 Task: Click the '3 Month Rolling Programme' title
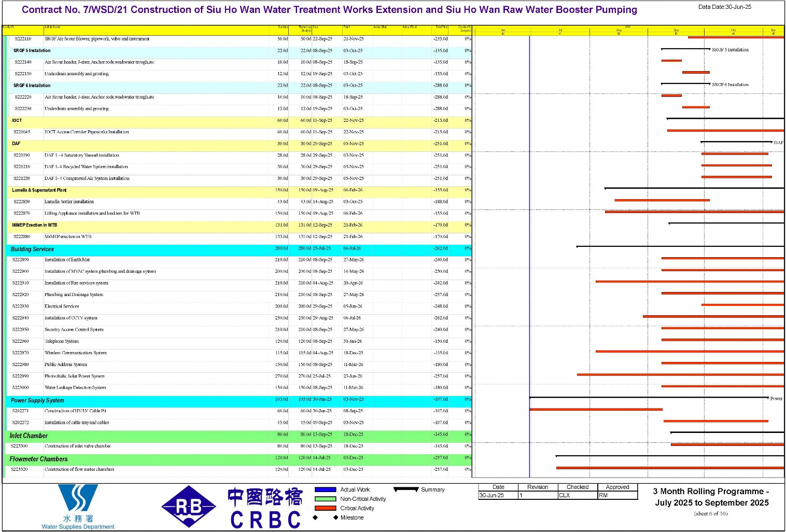(711, 497)
